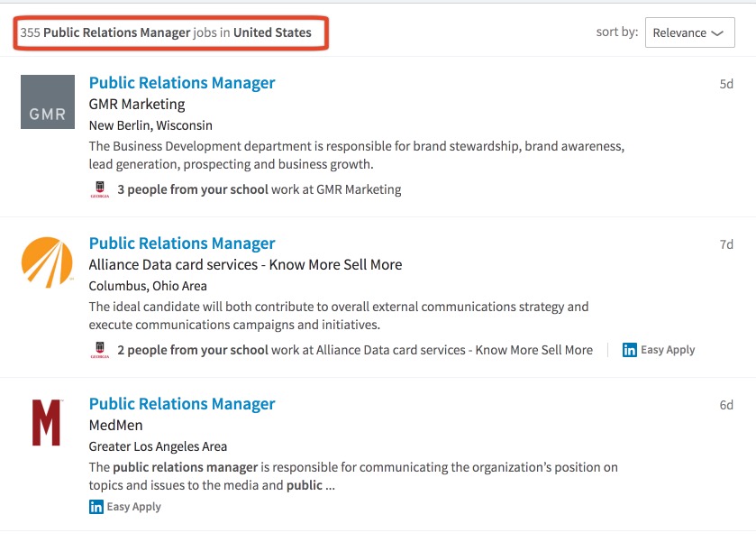View 3 people from your school at GMR
Screen dimensions: 756x542
(x=193, y=190)
